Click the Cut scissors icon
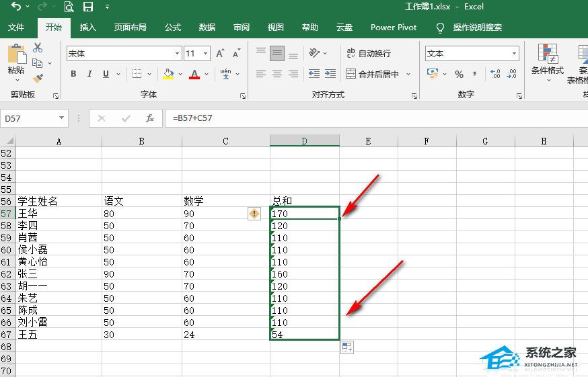 pyautogui.click(x=38, y=48)
